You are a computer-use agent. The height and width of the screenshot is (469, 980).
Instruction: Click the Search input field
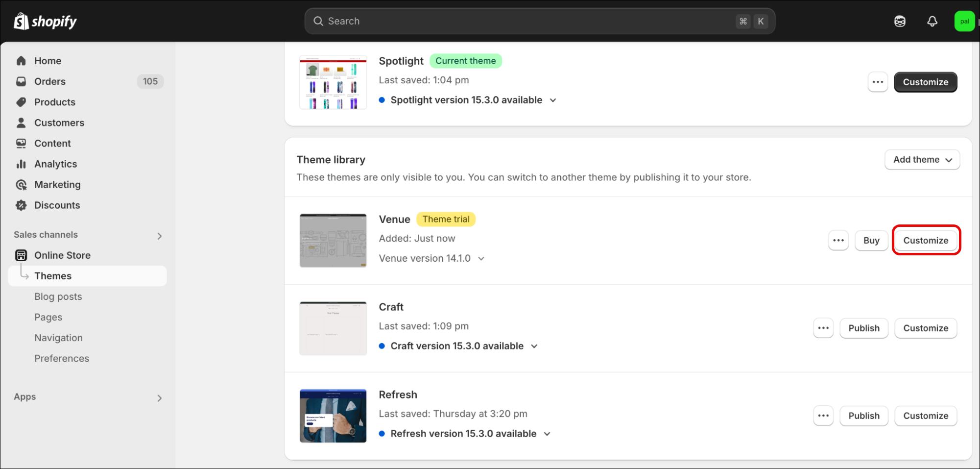[540, 21]
